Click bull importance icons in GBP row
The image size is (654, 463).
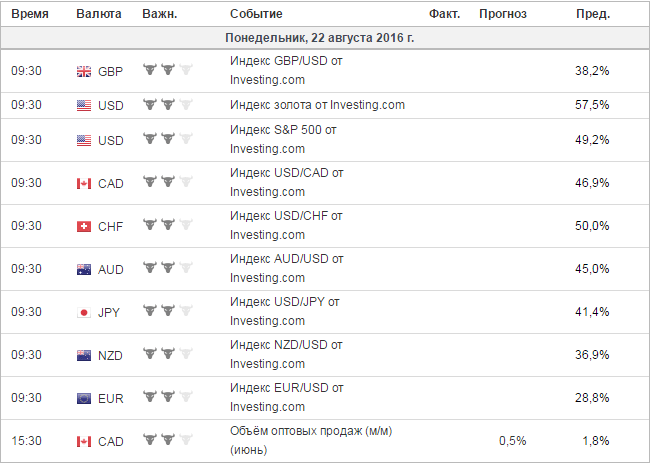click(168, 69)
